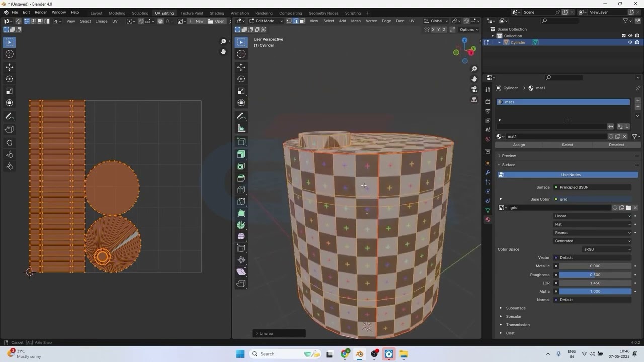The height and width of the screenshot is (362, 644).
Task: Select the Extrude Region tool
Action: 241,154
